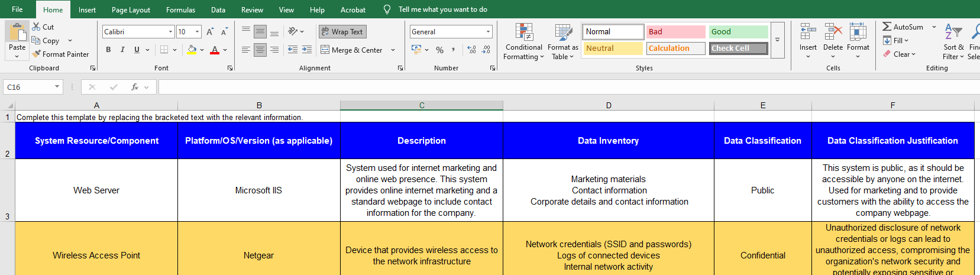Open the General number format dropdown
The image size is (980, 275).
coord(489,31)
